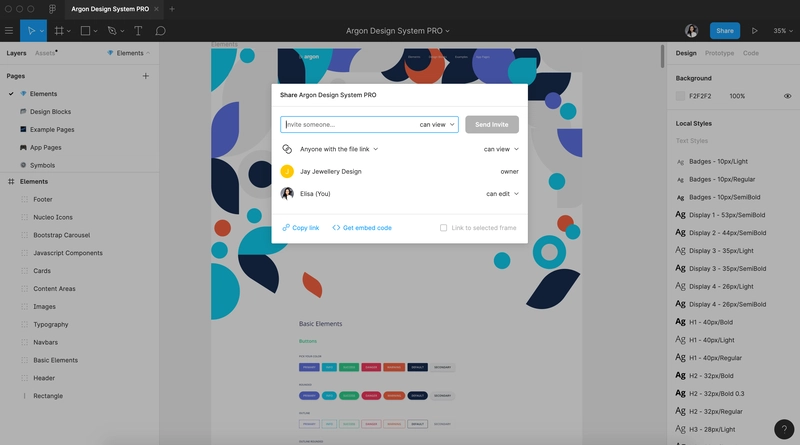Collapse the Elements page selector
The image size is (800, 445).
pos(129,53)
